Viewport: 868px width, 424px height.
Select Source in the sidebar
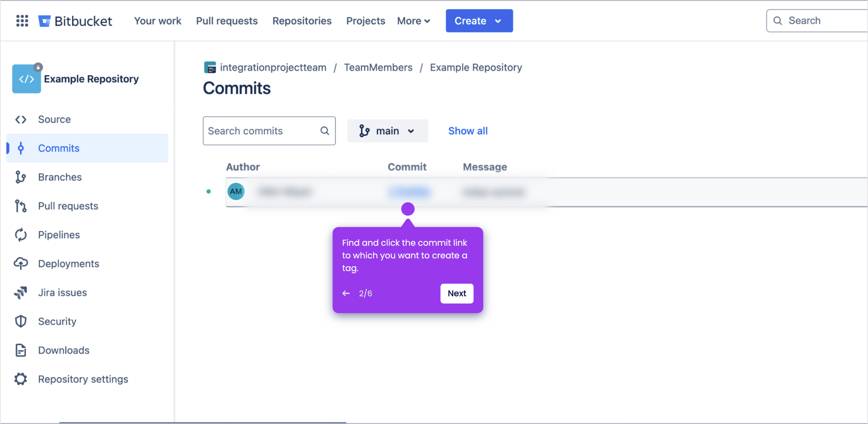click(87, 120)
